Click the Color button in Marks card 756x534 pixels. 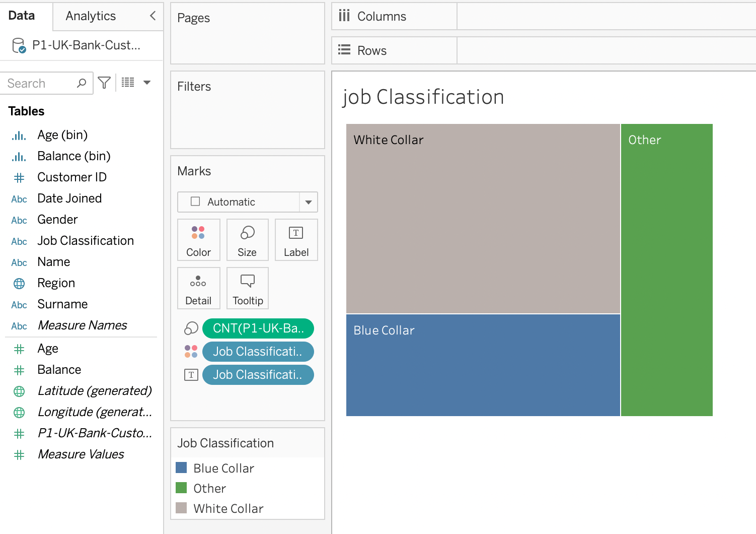198,240
